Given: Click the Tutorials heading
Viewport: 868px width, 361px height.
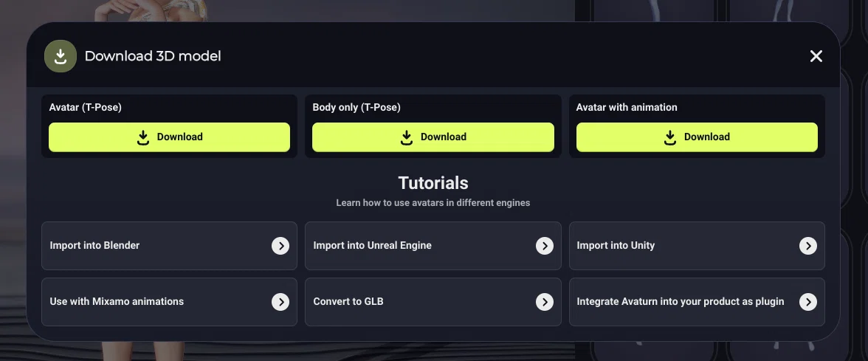Looking at the screenshot, I should click(433, 183).
